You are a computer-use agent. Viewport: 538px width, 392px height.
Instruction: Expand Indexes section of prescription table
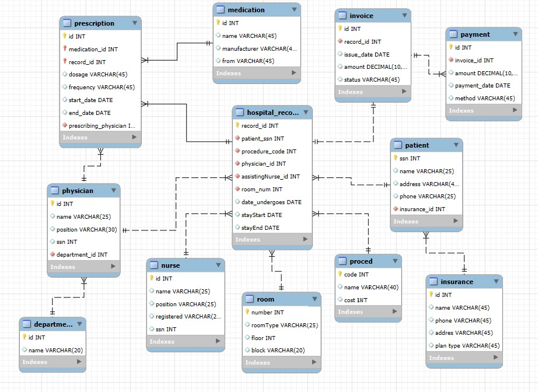(134, 137)
